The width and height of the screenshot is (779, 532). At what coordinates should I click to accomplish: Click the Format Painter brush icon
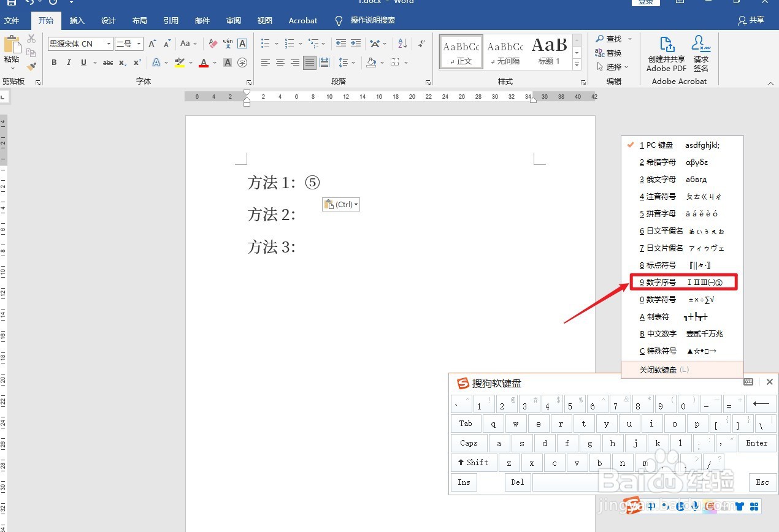tap(31, 66)
